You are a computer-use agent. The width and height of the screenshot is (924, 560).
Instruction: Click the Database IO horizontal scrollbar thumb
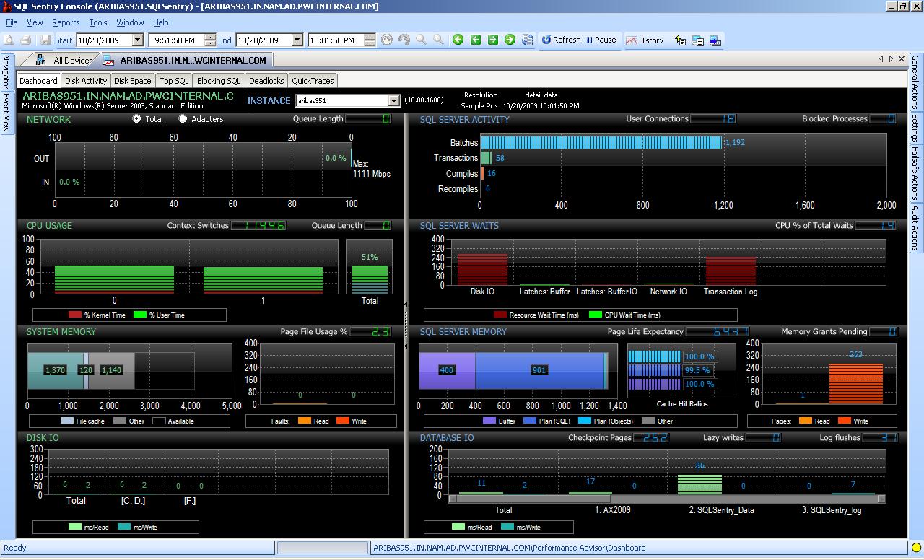(x=533, y=499)
